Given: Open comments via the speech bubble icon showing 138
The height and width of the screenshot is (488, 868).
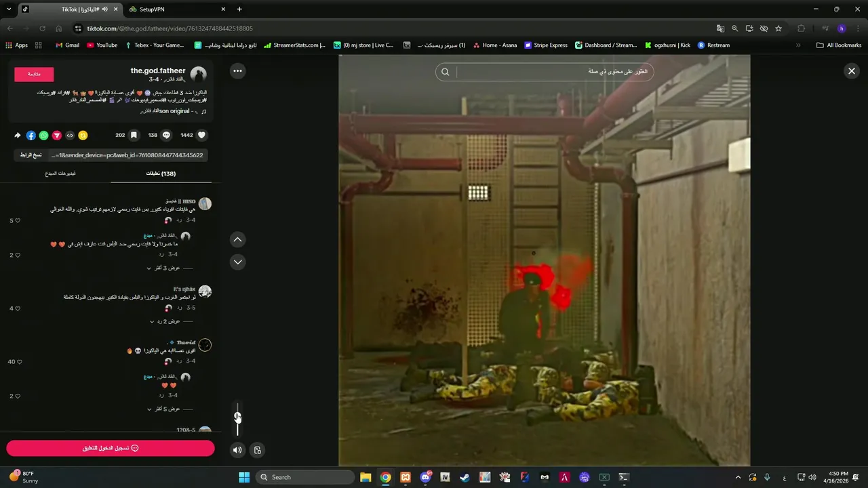Looking at the screenshot, I should coord(166,135).
